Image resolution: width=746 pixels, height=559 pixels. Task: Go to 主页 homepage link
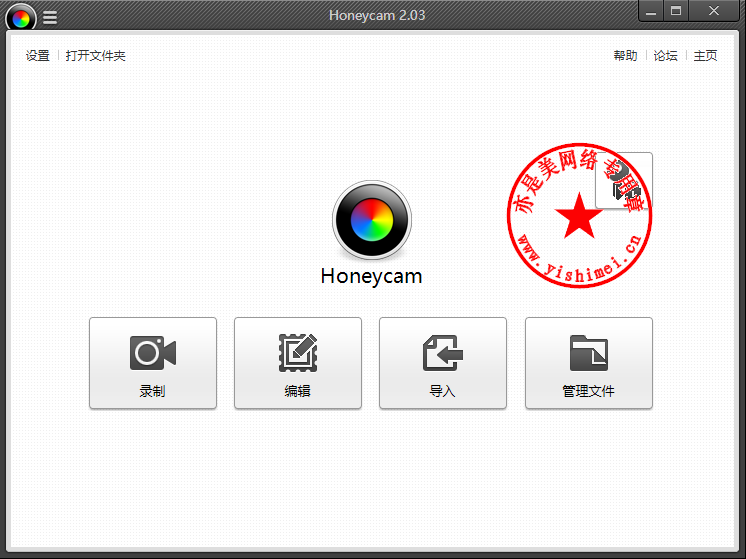click(705, 56)
